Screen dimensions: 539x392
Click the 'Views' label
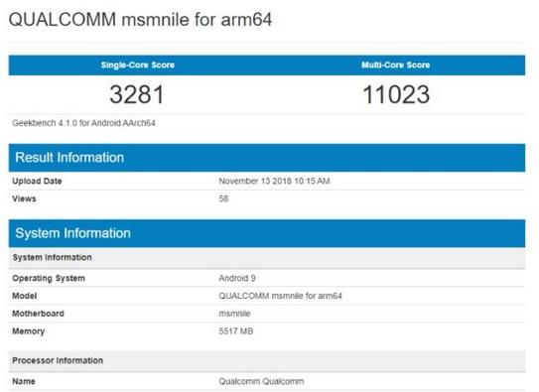click(x=24, y=198)
